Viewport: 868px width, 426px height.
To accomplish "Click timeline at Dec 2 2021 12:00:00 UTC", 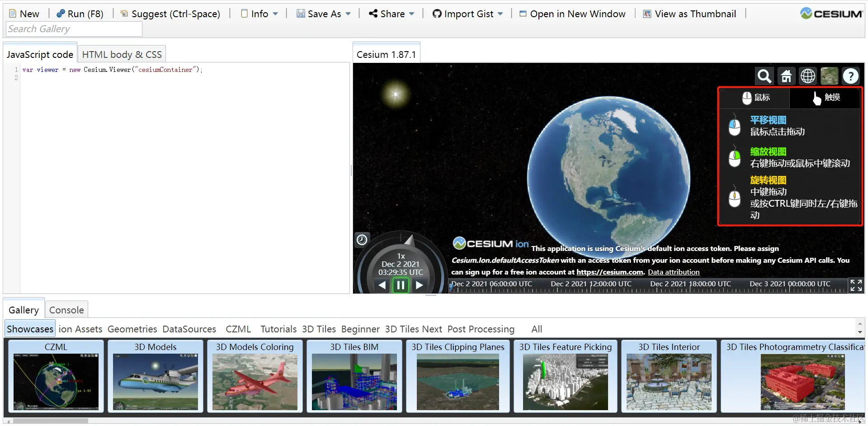I will (591, 284).
